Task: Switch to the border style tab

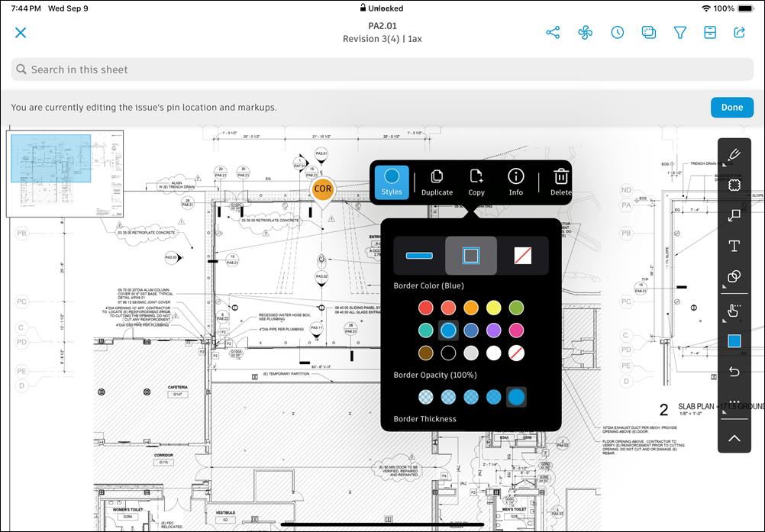Action: point(471,256)
